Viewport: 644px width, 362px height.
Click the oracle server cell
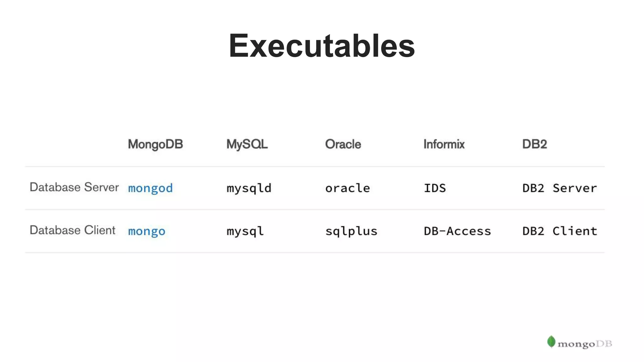click(347, 188)
